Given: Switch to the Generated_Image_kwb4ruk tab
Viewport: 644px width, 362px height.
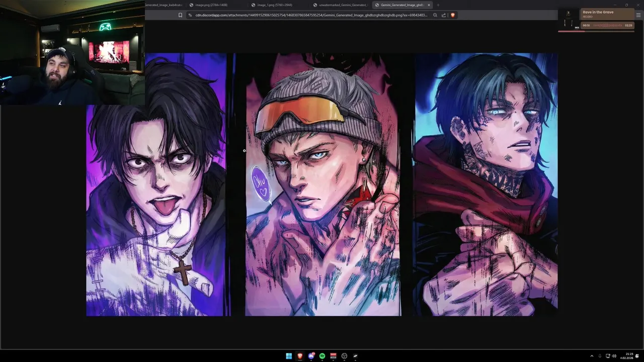Looking at the screenshot, I should [164, 5].
